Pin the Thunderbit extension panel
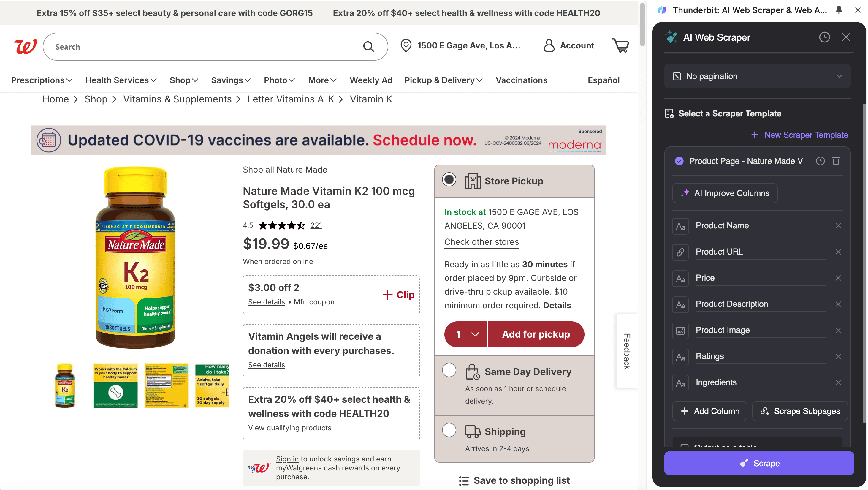Screen dimensions: 868x490 click(839, 10)
